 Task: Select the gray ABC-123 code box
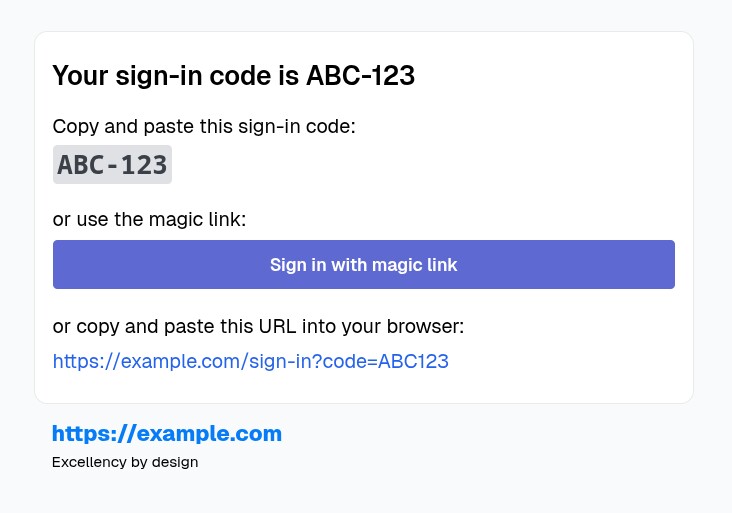point(113,164)
